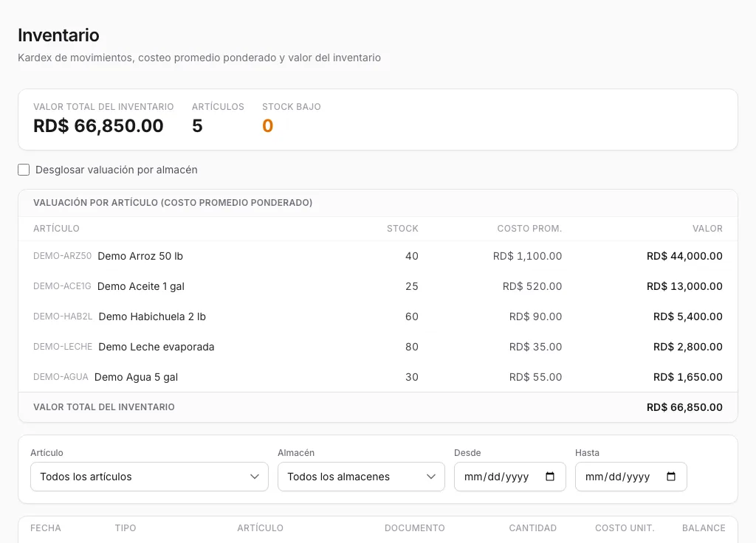This screenshot has height=543, width=756.
Task: Click the STOCK column header
Action: coord(402,229)
